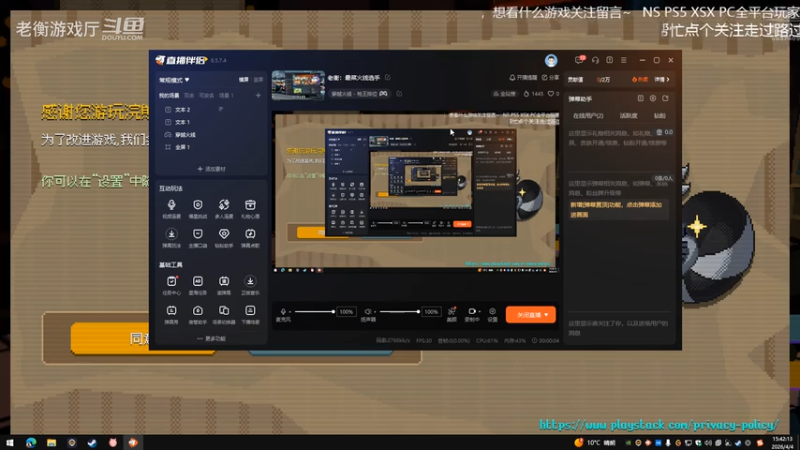This screenshot has height=450, width=800.
Task: Click the site-wide ranking button
Action: point(504,94)
